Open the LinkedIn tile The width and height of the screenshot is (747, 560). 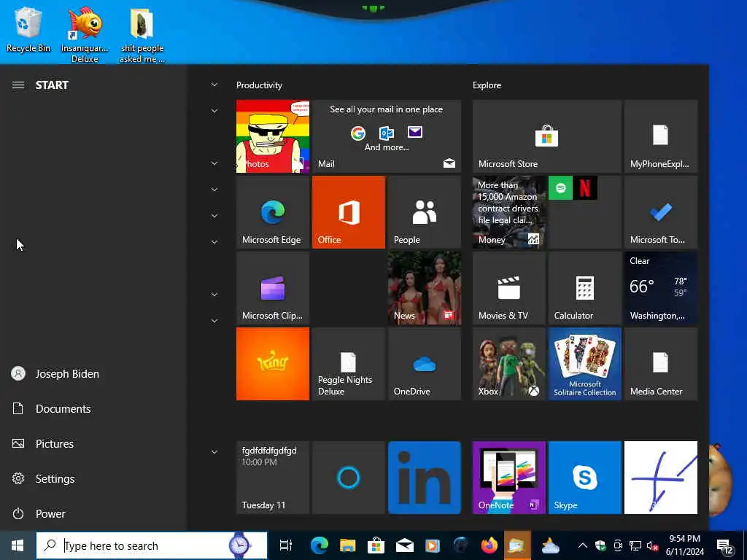(x=425, y=478)
